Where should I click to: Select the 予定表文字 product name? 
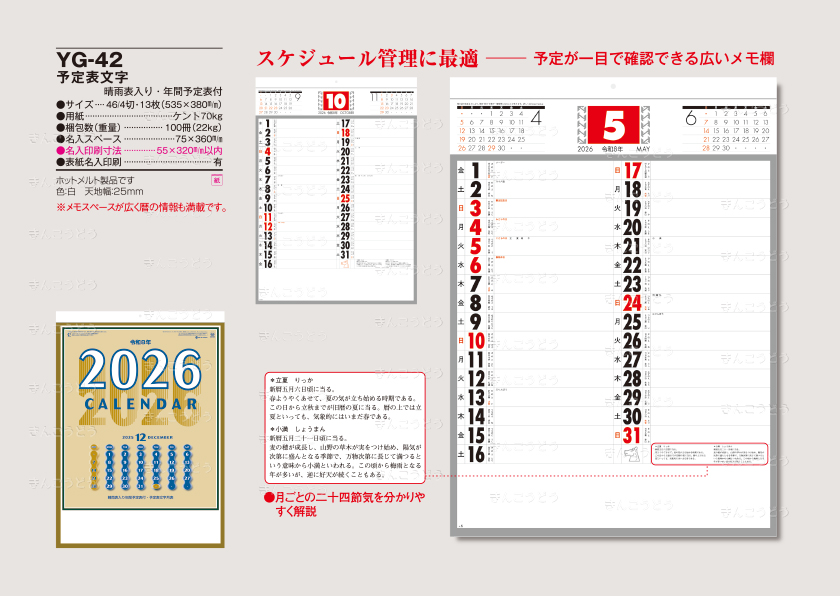[x=92, y=77]
